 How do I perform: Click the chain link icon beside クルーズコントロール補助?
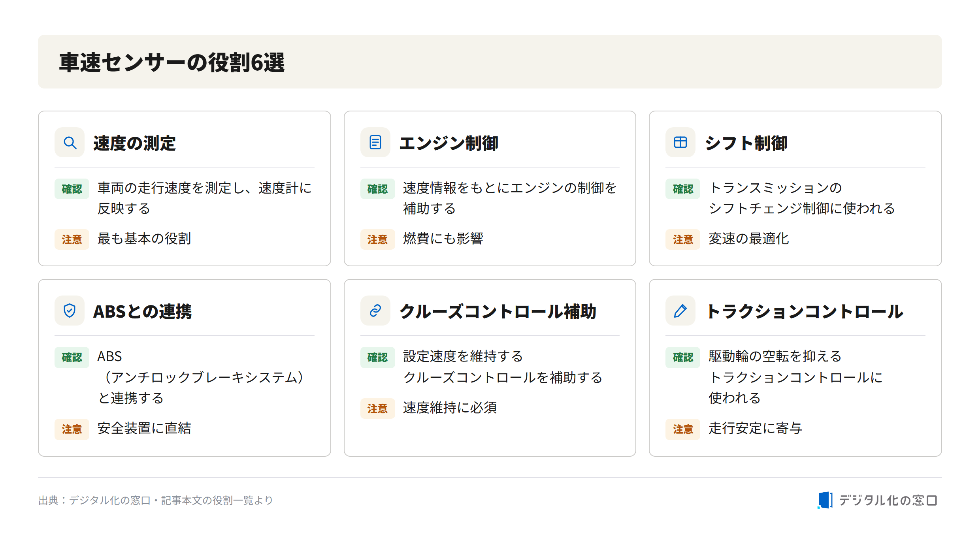pyautogui.click(x=375, y=311)
